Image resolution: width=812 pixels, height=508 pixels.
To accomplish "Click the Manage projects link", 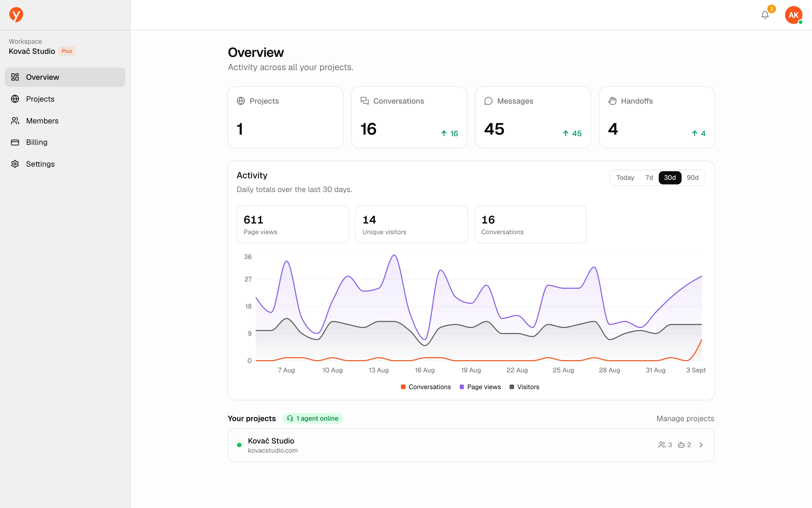I will (x=685, y=419).
